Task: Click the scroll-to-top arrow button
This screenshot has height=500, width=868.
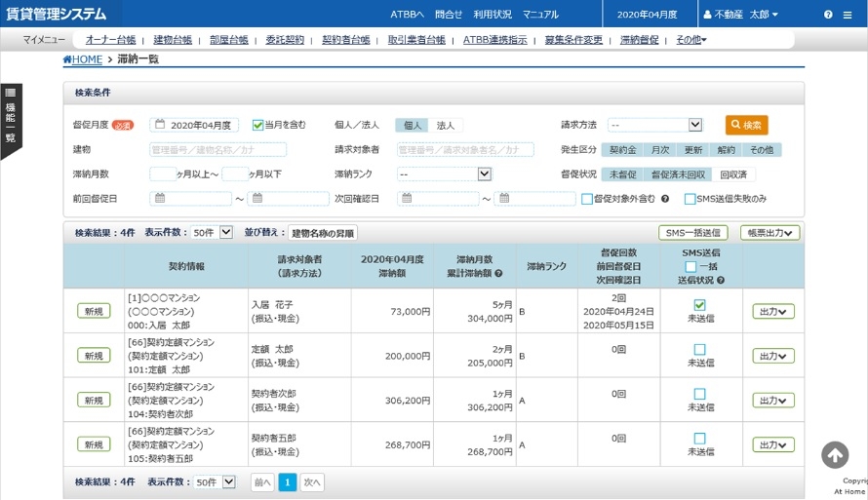Action: tap(835, 454)
